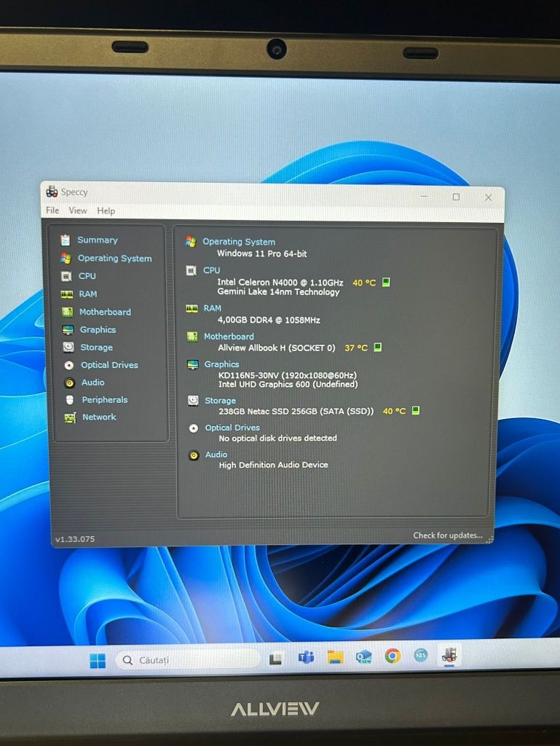Click the RAM stick icon in sidebar
Screen dimensions: 560x746
click(67, 294)
